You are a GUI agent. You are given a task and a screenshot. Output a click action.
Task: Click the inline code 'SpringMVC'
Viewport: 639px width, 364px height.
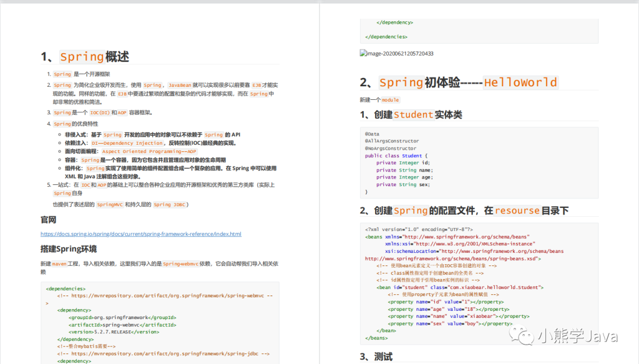point(110,204)
